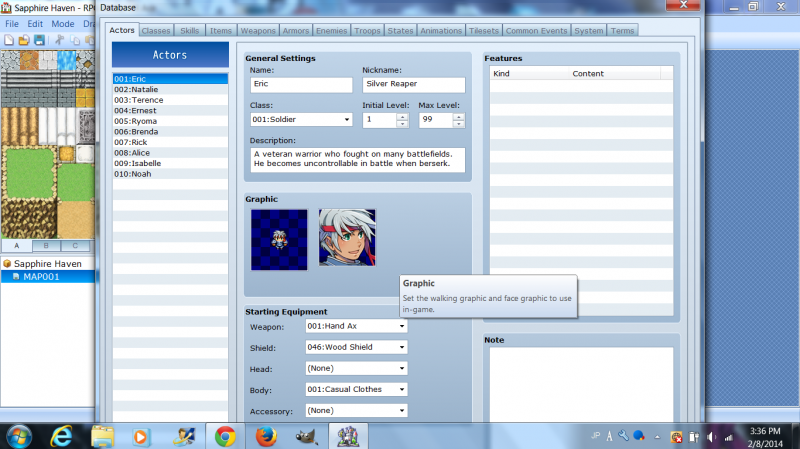The image size is (800, 449).
Task: Select MAP001 in the map tree
Action: [x=44, y=276]
